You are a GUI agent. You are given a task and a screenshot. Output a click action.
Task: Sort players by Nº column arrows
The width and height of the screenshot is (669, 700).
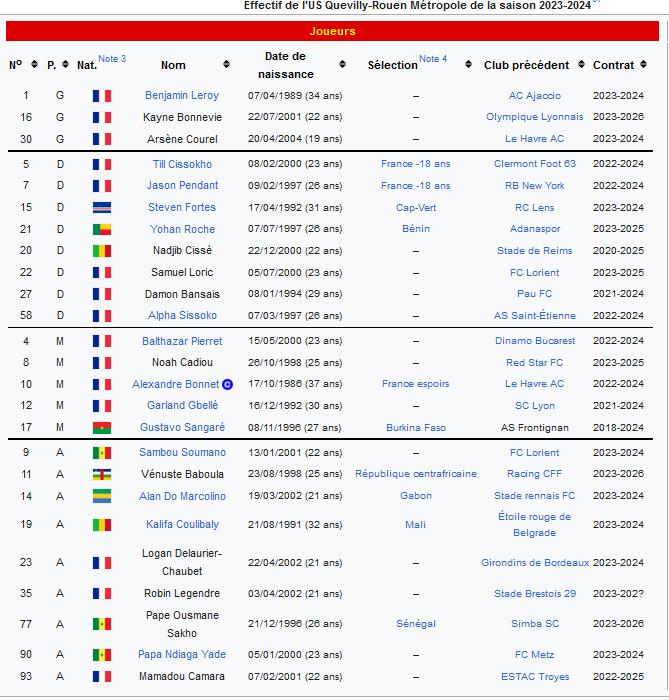[32, 66]
